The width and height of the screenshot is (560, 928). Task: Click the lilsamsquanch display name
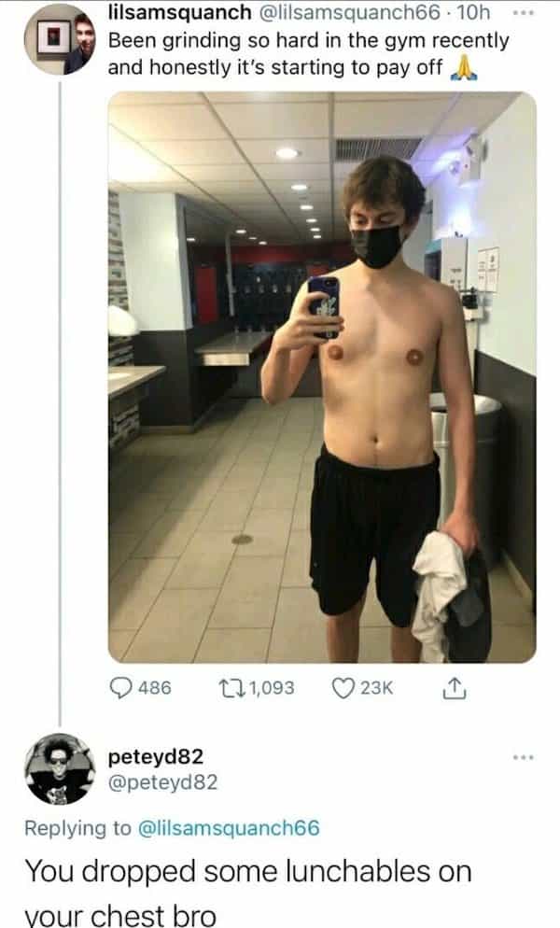(x=179, y=15)
